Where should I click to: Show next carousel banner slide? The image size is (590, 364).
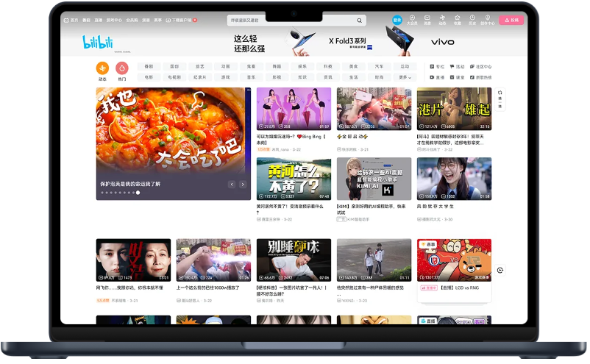click(244, 184)
